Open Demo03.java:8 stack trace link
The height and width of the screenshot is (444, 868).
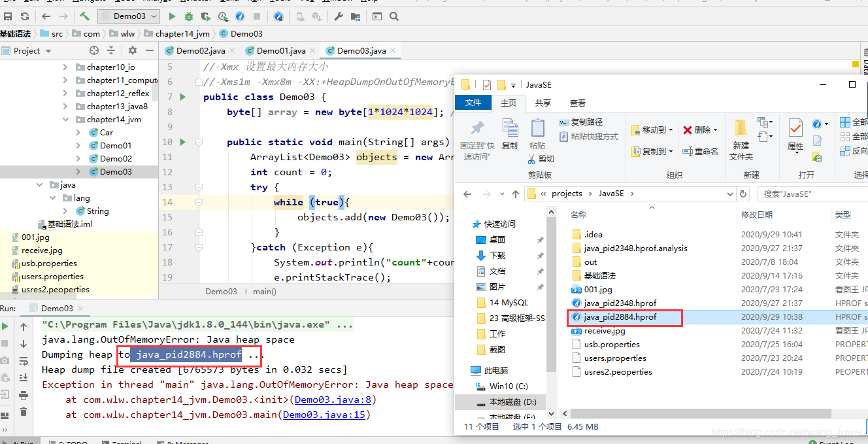click(x=333, y=400)
